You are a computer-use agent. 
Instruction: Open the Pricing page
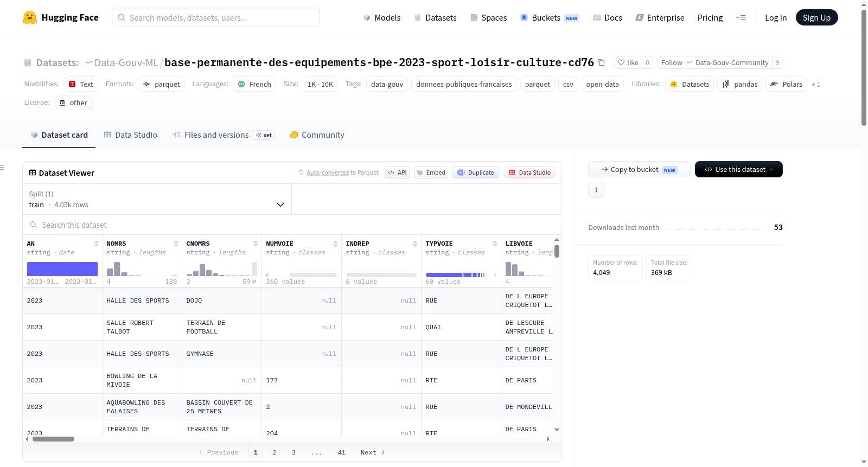tap(710, 17)
